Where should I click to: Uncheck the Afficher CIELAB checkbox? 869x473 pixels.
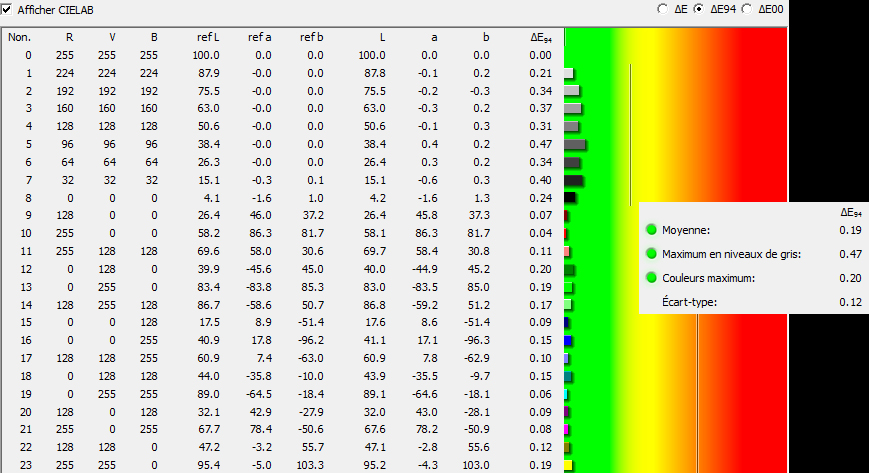coord(7,9)
